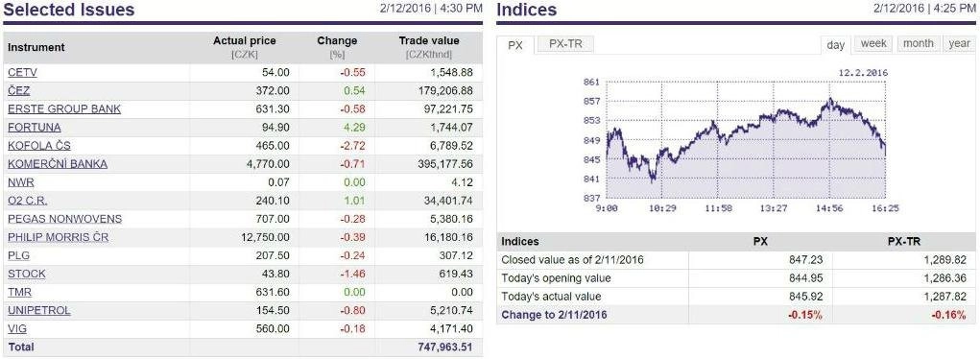Open the O2 C.R. link
This screenshot has width=980, height=359.
28,201
